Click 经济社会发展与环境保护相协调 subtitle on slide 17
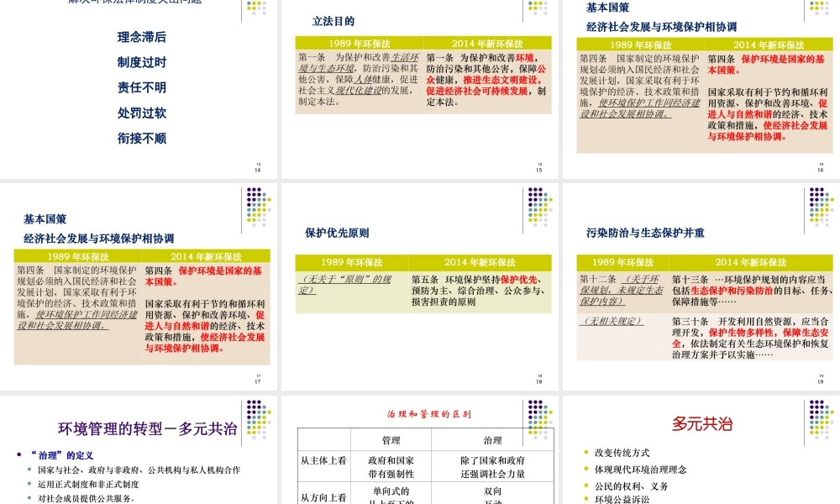Viewport: 840px width, 504px height. tap(98, 239)
